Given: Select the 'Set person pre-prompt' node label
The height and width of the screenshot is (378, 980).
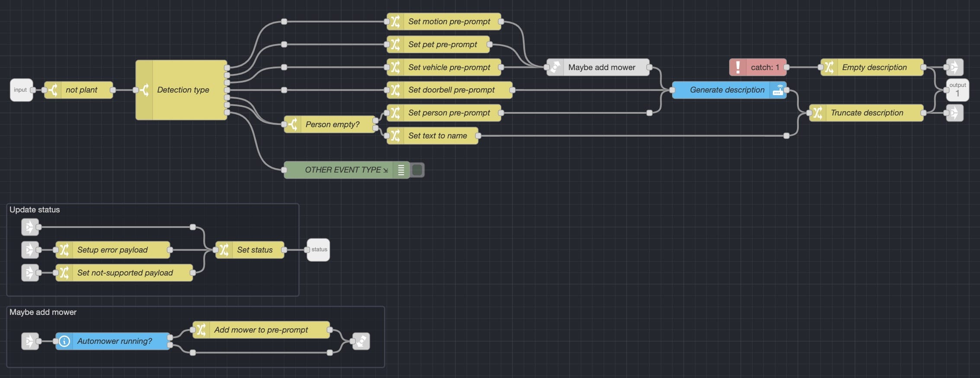Looking at the screenshot, I should pyautogui.click(x=449, y=113).
